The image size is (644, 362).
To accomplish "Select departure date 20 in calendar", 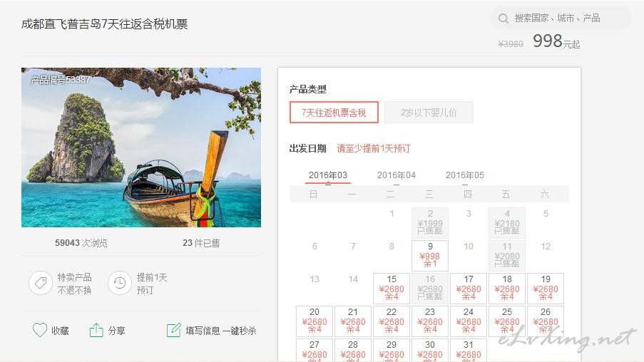I will [x=315, y=321].
